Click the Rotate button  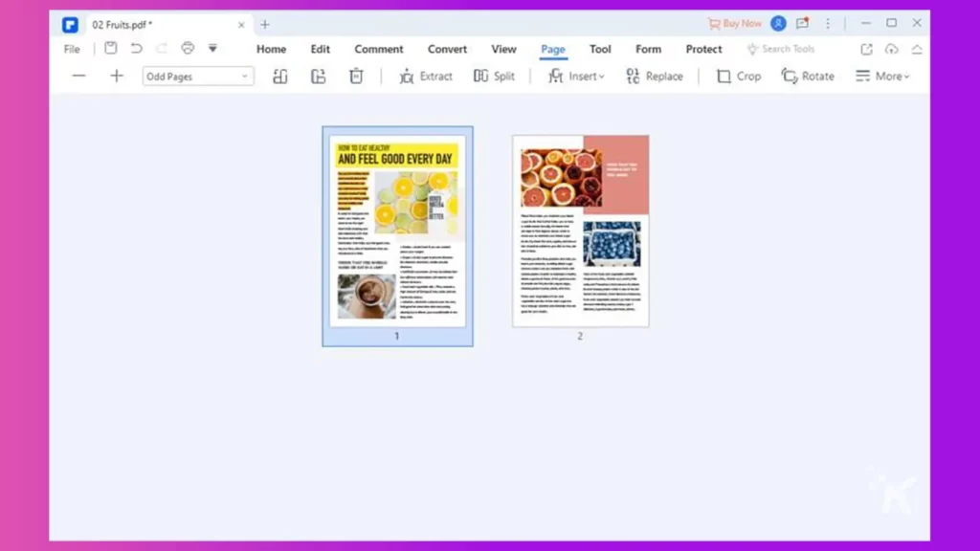[x=808, y=77]
